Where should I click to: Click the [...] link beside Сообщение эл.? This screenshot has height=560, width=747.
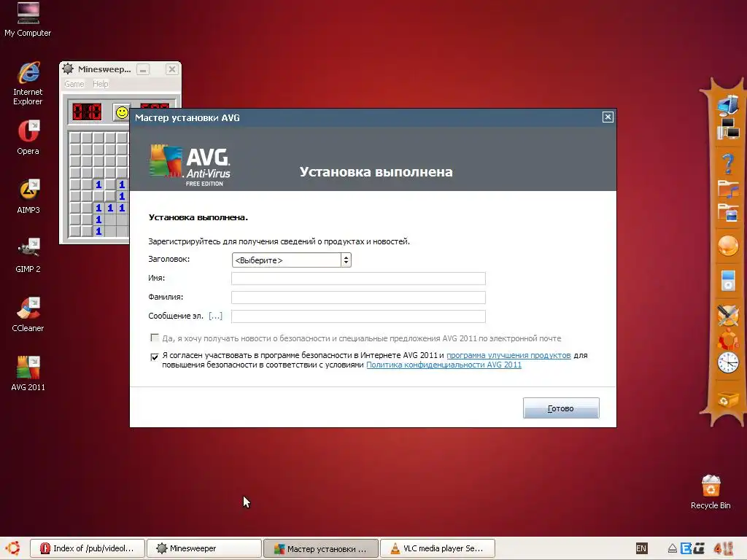(x=215, y=316)
